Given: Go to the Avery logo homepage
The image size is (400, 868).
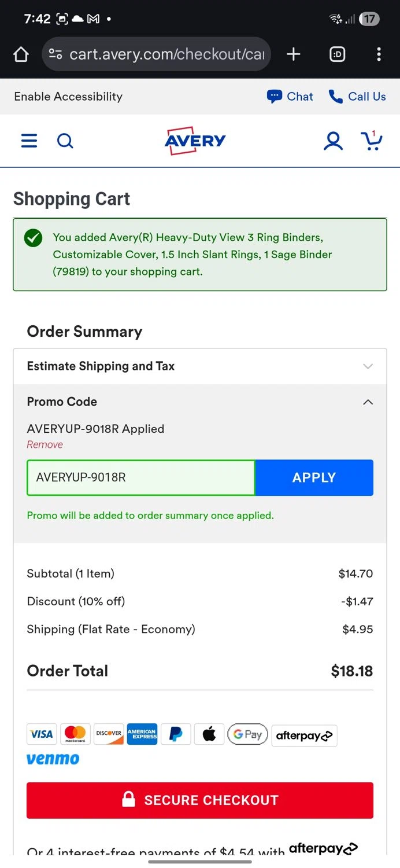Looking at the screenshot, I should pyautogui.click(x=195, y=141).
